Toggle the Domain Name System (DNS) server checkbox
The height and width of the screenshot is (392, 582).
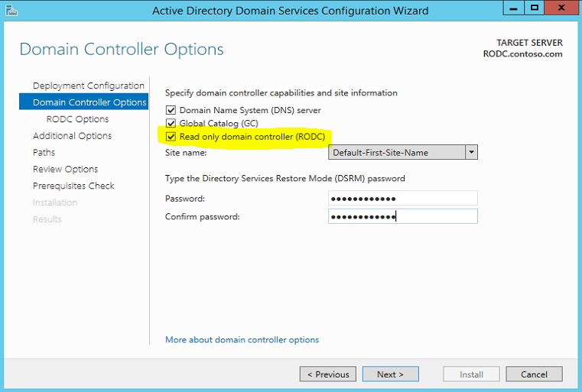pyautogui.click(x=171, y=110)
